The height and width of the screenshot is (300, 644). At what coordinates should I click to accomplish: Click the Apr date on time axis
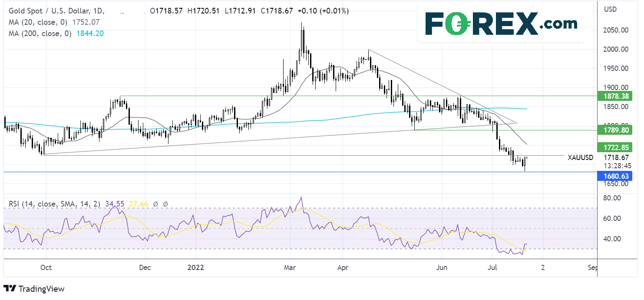click(343, 267)
